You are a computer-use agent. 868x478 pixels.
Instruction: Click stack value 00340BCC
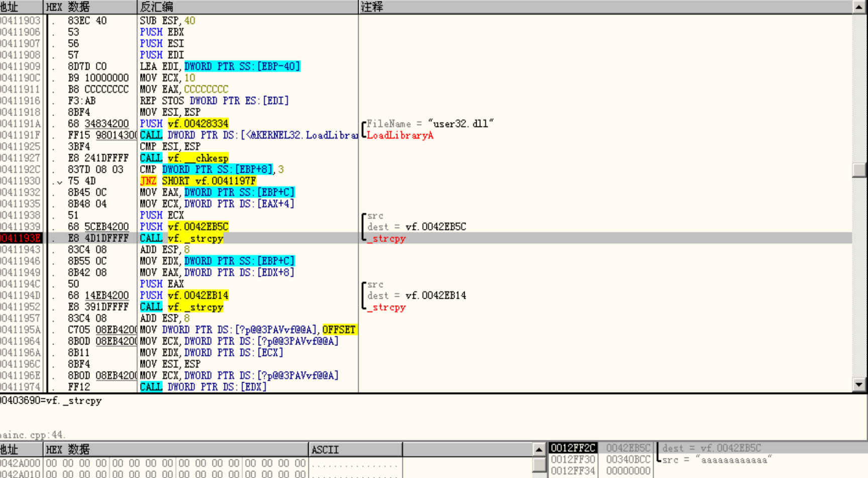tap(628, 459)
